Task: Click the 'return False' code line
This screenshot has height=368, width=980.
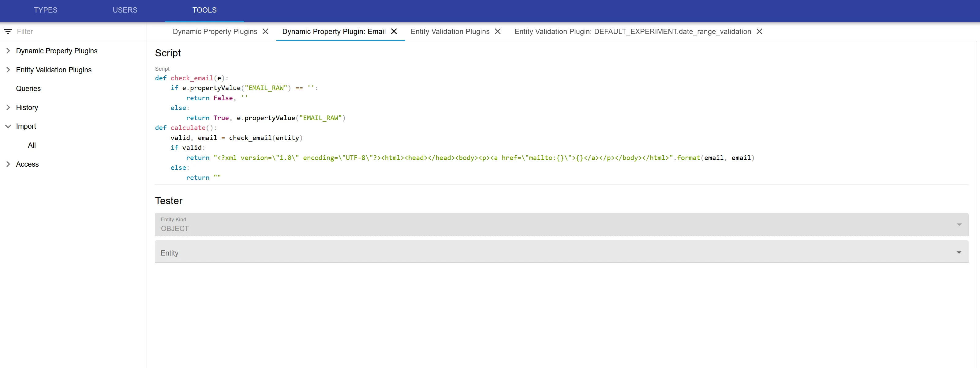Action: 217,98
